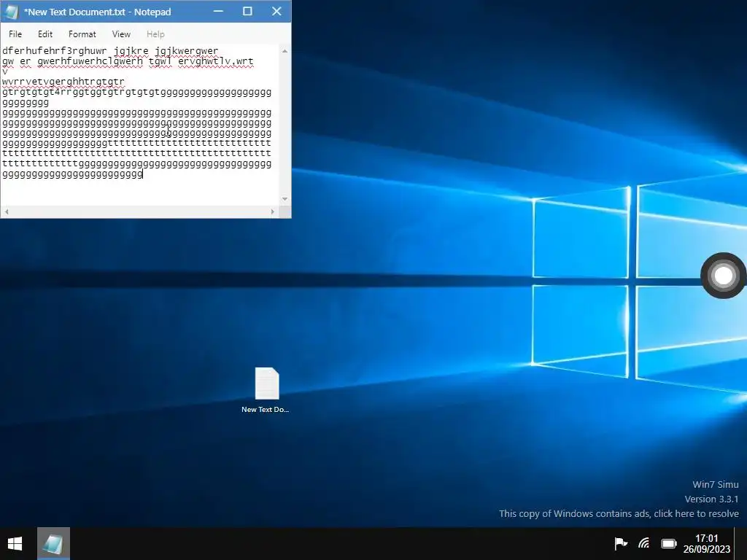This screenshot has height=560, width=747.
Task: Close the Notepad window
Action: 276,11
